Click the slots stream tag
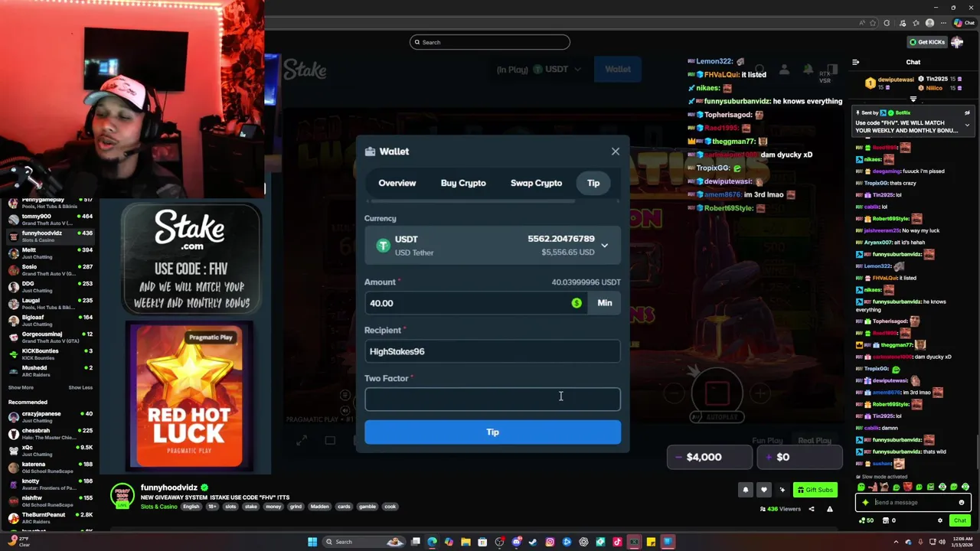This screenshot has width=980, height=551. pyautogui.click(x=230, y=506)
